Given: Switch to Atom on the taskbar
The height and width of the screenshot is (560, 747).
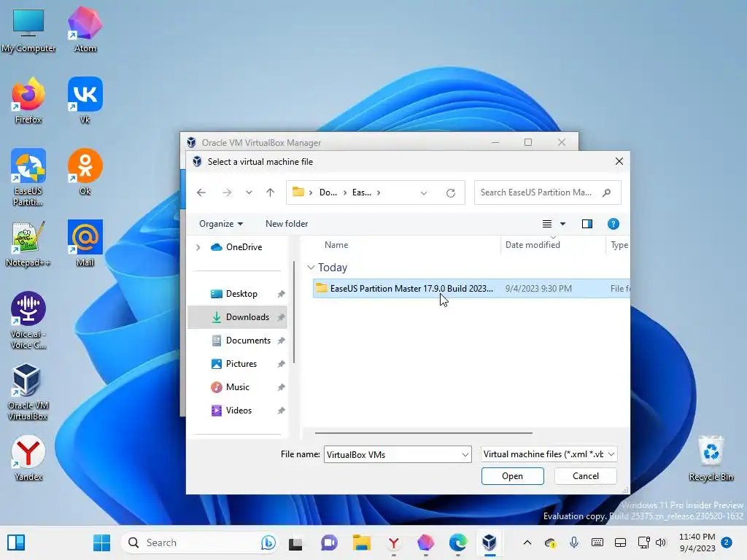Looking at the screenshot, I should click(425, 542).
